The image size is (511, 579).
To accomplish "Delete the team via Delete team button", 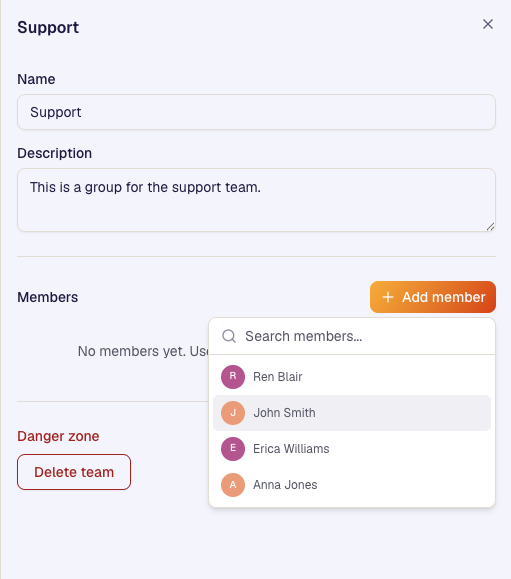I will click(74, 472).
